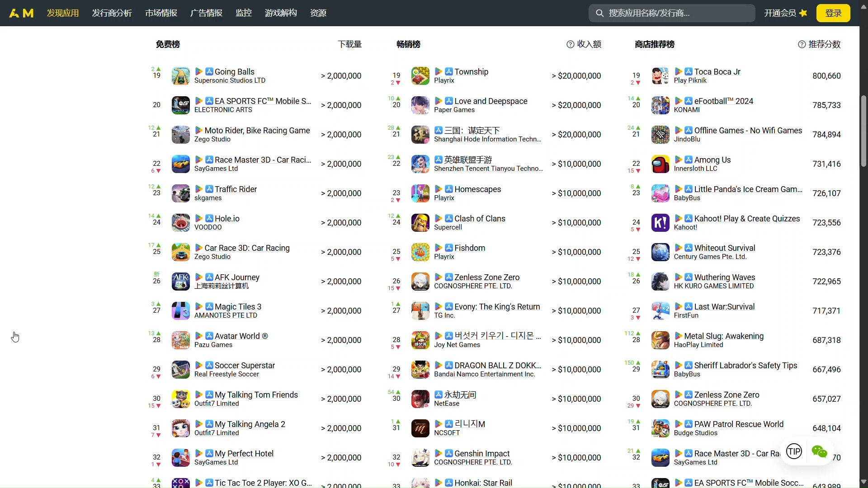Click the scrollbar down arrow
Image resolution: width=868 pixels, height=488 pixels.
(863, 482)
